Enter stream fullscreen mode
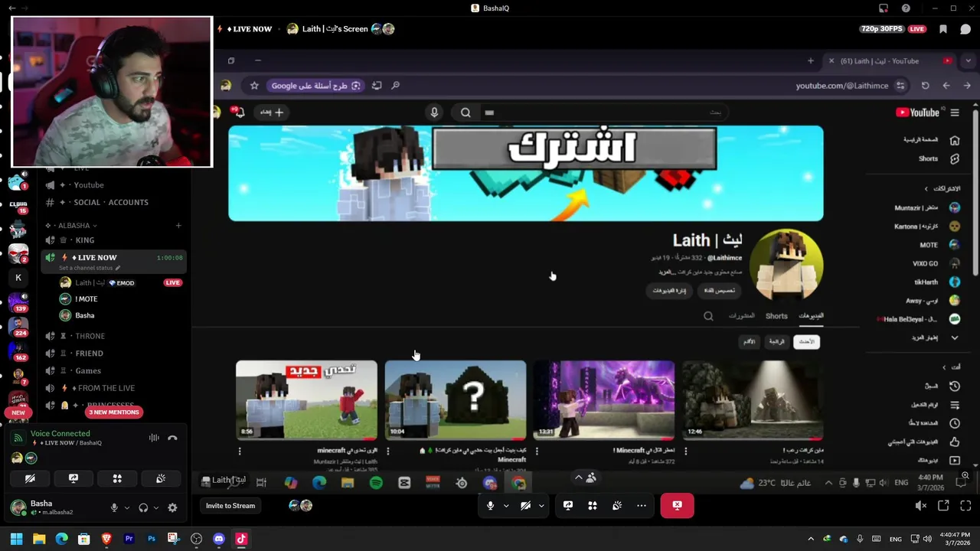 coord(965,505)
